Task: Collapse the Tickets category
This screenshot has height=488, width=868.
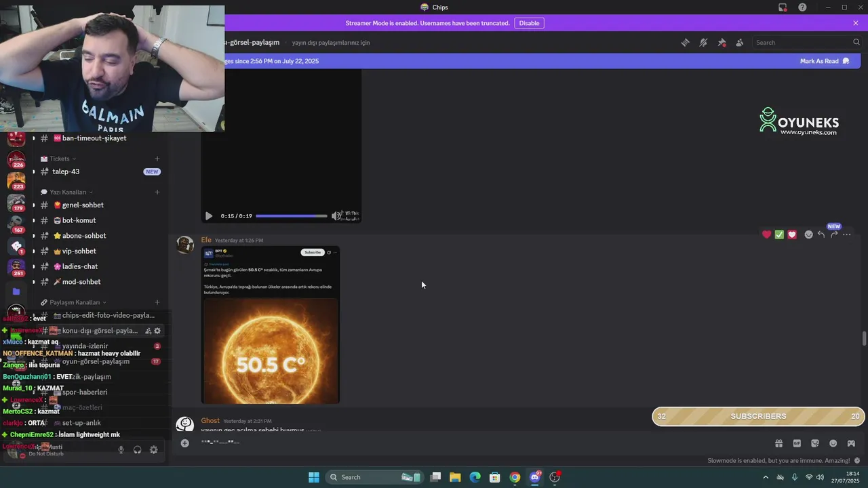Action: (x=59, y=159)
